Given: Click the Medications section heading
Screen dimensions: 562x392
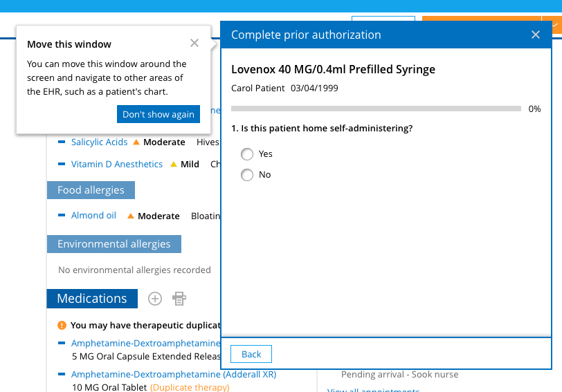Looking at the screenshot, I should 92,299.
